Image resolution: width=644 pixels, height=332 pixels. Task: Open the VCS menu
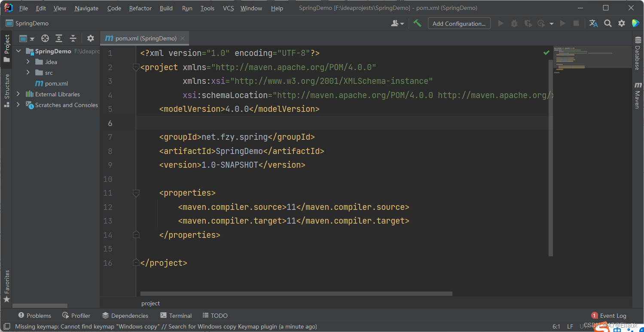pos(228,8)
